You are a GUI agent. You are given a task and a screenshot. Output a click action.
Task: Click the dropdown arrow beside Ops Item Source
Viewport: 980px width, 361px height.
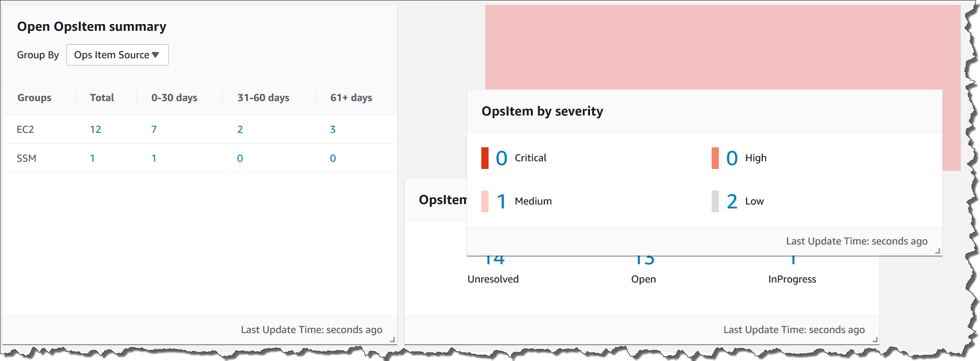(155, 55)
